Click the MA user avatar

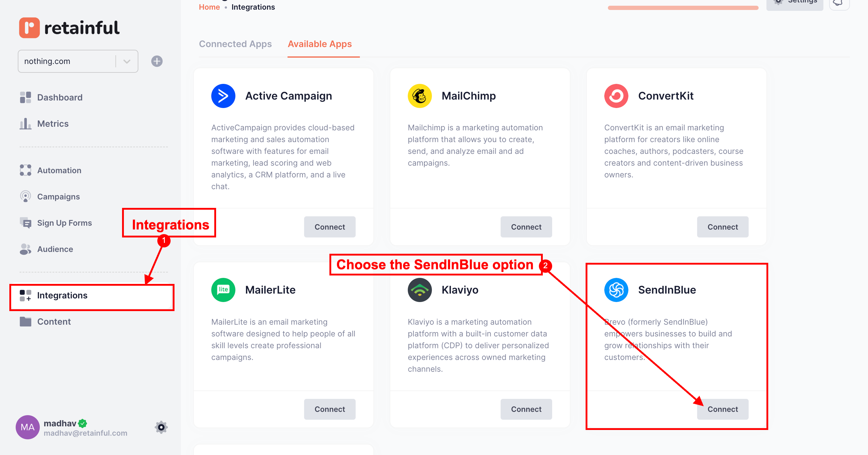point(27,427)
